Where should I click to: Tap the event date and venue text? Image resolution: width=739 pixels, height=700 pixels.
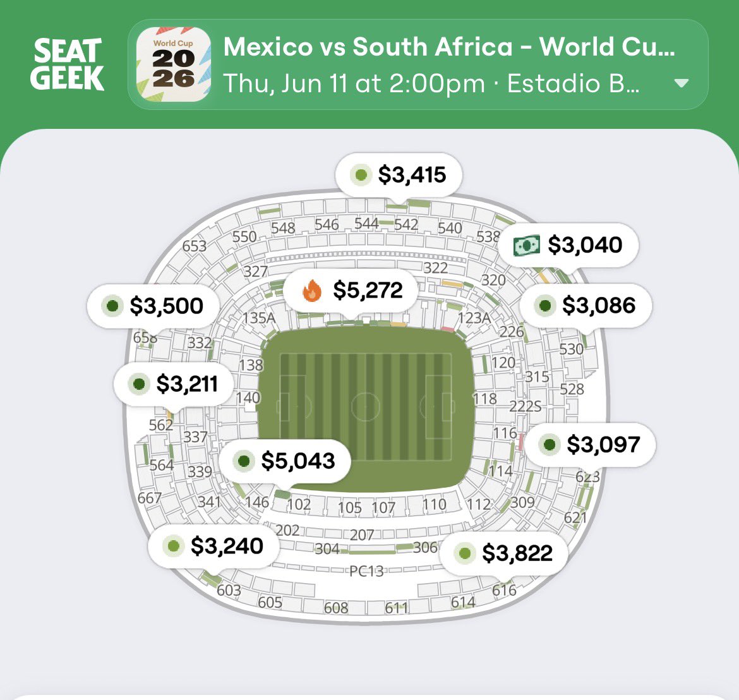click(431, 83)
